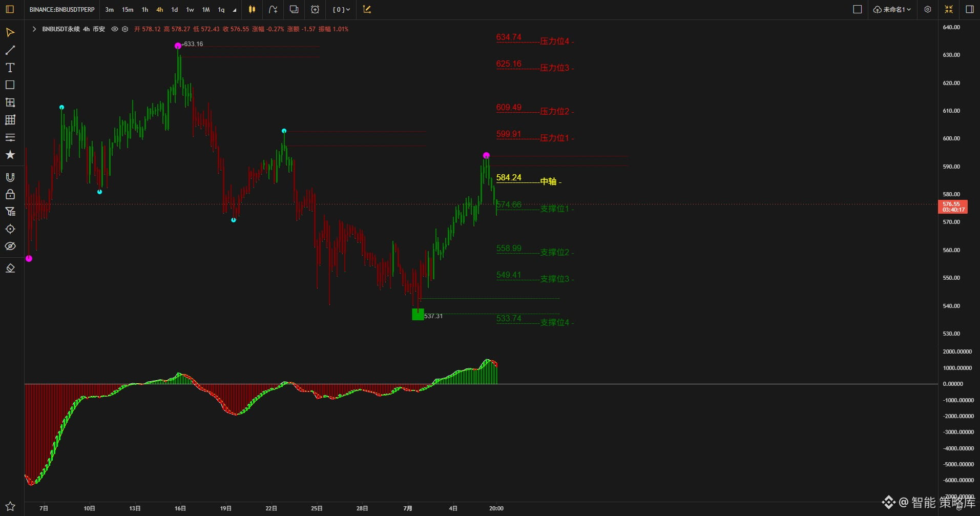Screen dimensions: 980x516
Task: Select the grid pattern drawing tool
Action: pos(10,120)
